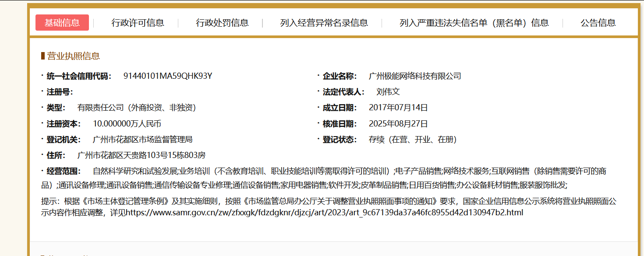Click the 企业名称 label

(x=340, y=76)
